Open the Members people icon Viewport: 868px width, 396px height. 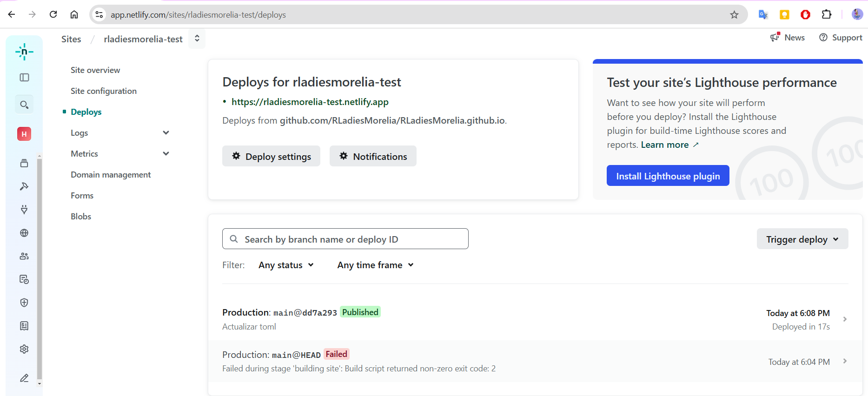pos(24,256)
